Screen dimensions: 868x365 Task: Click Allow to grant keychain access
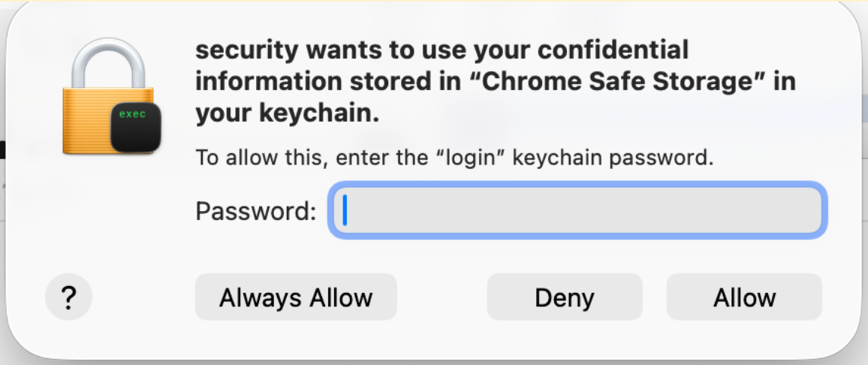[744, 297]
